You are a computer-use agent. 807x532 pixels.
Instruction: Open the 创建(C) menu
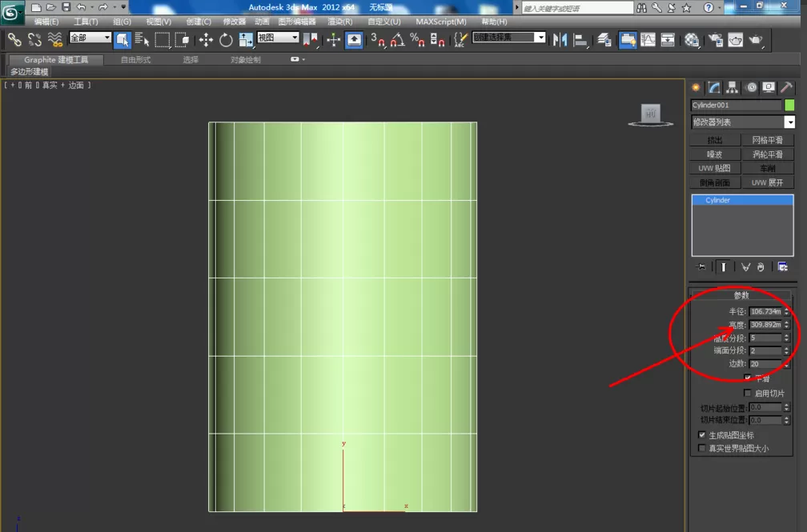pyautogui.click(x=199, y=22)
